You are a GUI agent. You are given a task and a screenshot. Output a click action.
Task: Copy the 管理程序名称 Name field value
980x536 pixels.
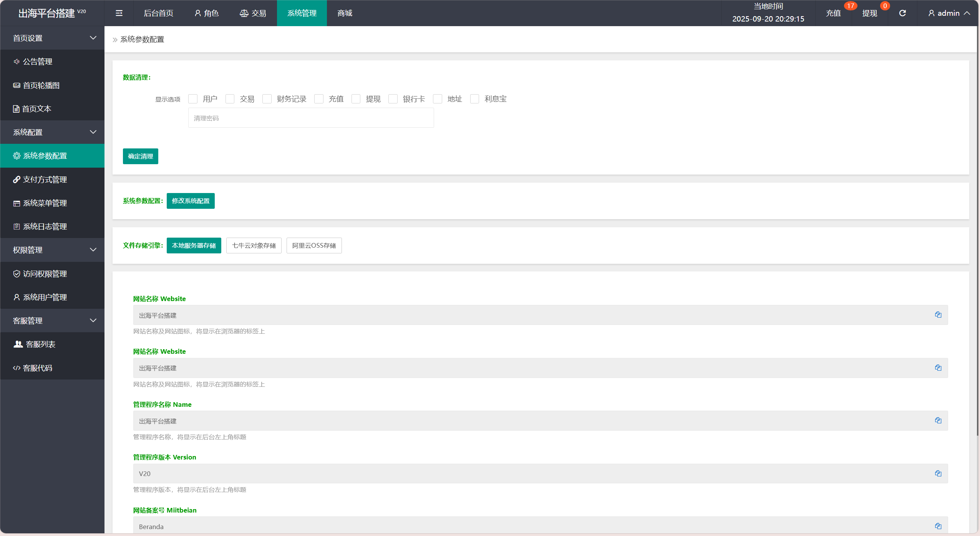(938, 421)
